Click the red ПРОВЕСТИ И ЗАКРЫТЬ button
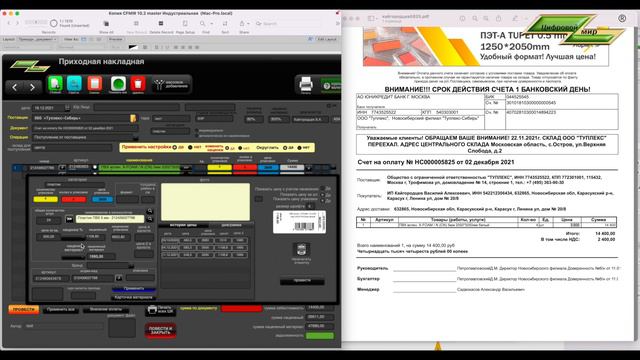This screenshot has height=360, width=640. [160, 331]
